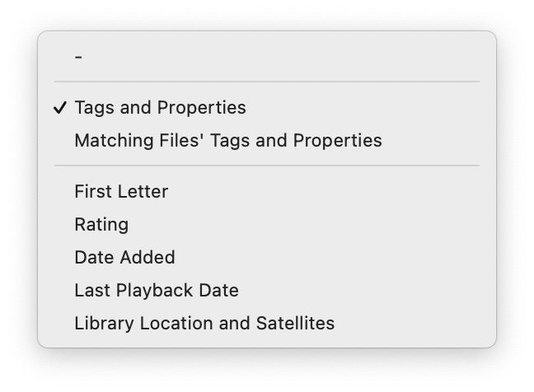This screenshot has height=392, width=534.
Task: Enable Last Playback Date mode
Action: [156, 291]
